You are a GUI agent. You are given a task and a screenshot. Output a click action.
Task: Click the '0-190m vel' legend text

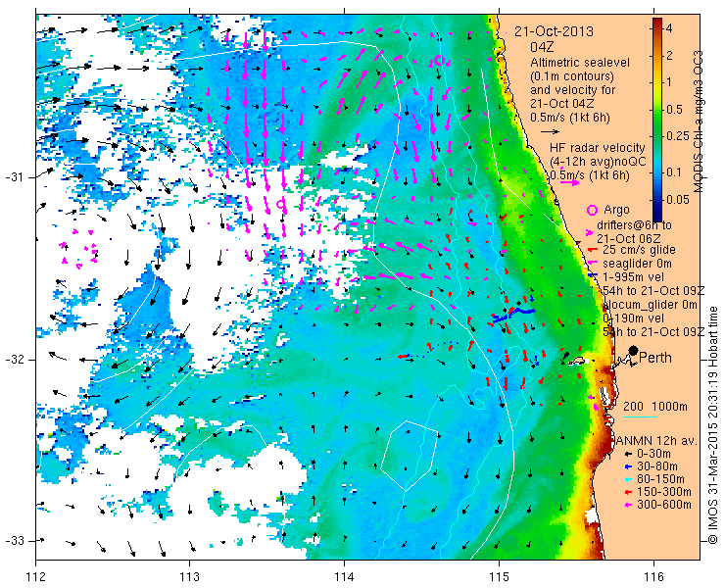pyautogui.click(x=633, y=318)
